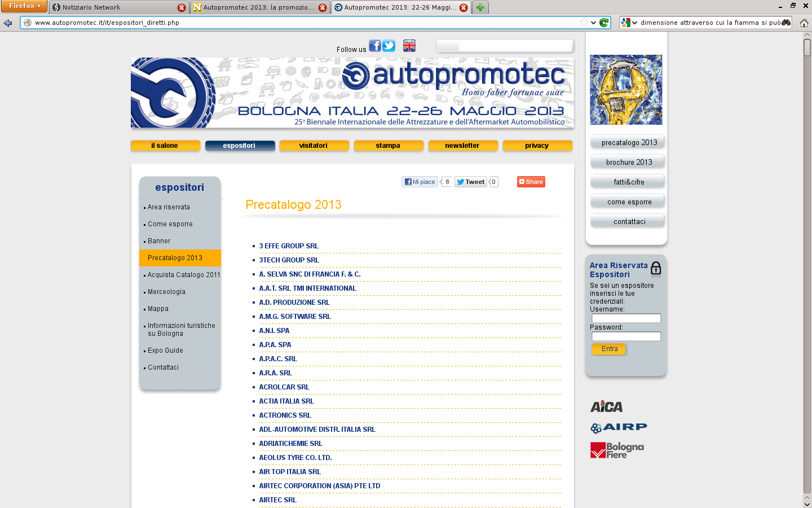Click the vertical scrollbar thumb
The height and width of the screenshot is (508, 812).
tap(807, 47)
